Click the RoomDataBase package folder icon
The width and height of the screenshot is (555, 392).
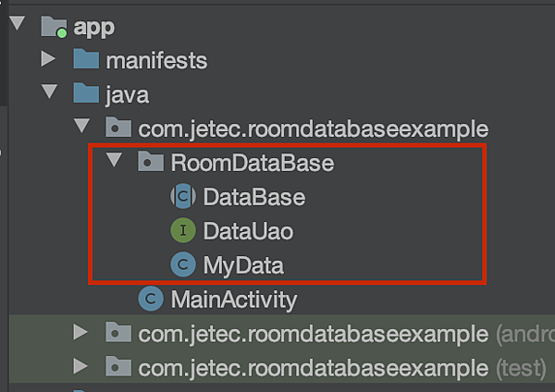point(151,161)
